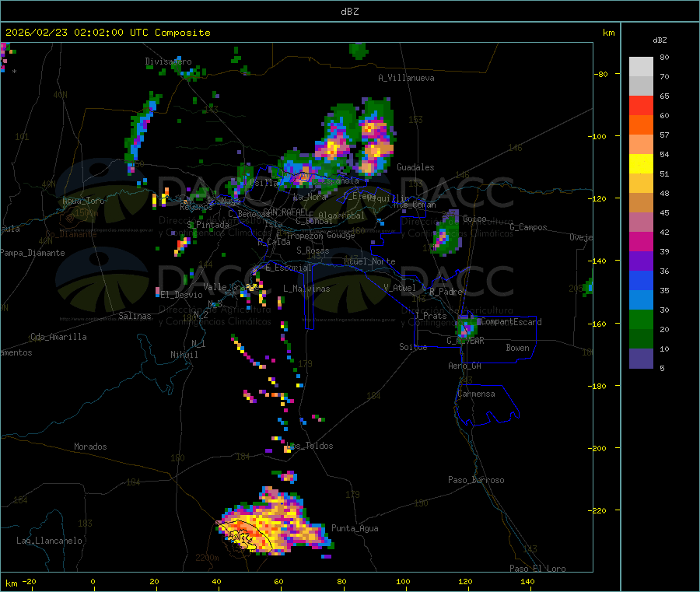This screenshot has width=700, height=592.
Task: Pick the dark orange legend swatch
Action: (641, 125)
